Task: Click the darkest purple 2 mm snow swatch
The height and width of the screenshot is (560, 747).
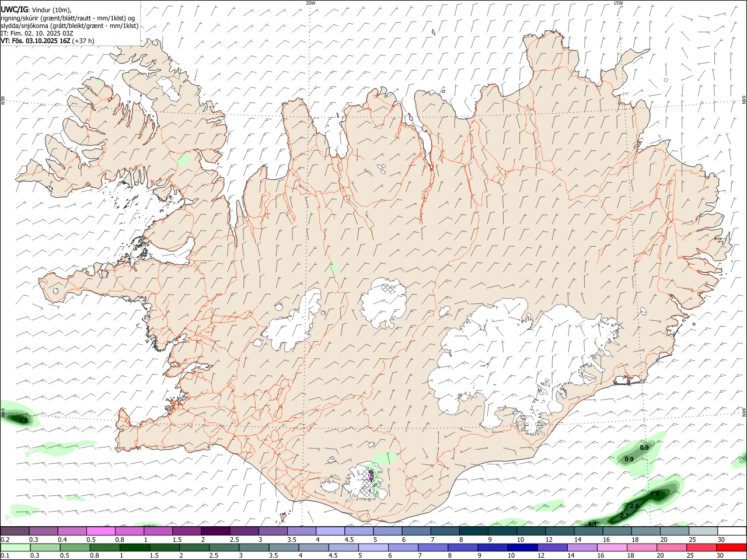Action: 215,531
